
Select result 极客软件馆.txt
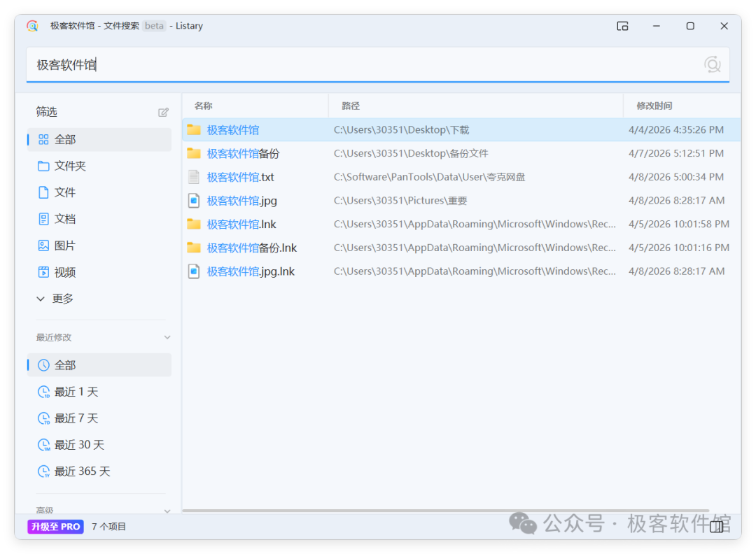(241, 177)
